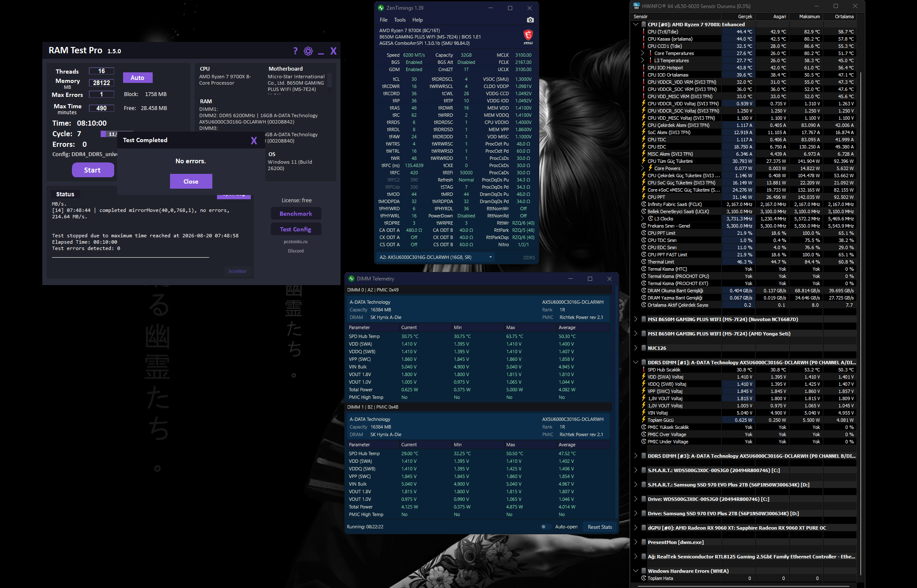Click lightning icon beside CPU PPT row
The height and width of the screenshot is (588, 917).
pyautogui.click(x=644, y=197)
